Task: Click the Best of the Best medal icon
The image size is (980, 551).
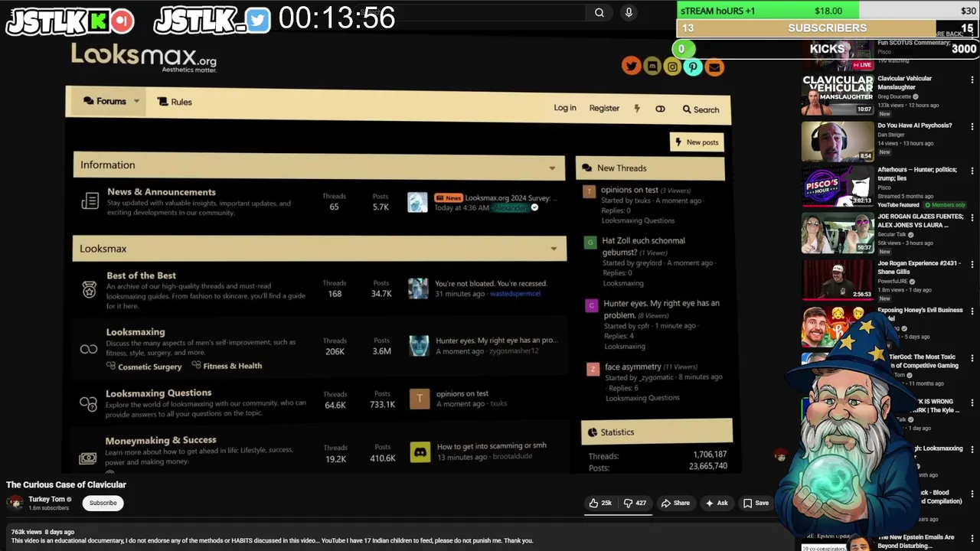Action: (90, 289)
